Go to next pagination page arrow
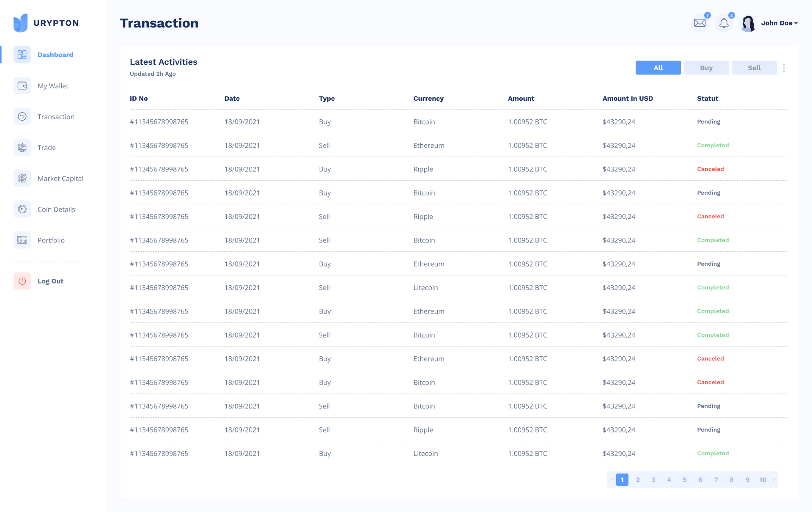 pyautogui.click(x=774, y=479)
